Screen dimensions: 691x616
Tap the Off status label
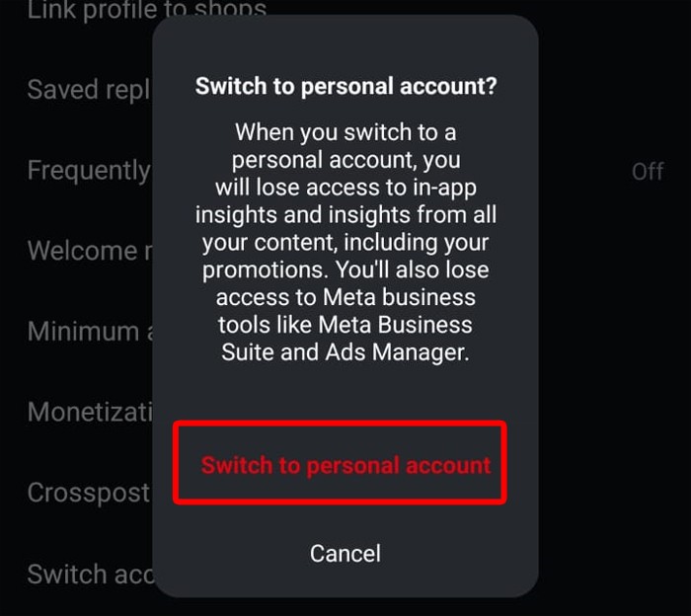(648, 172)
